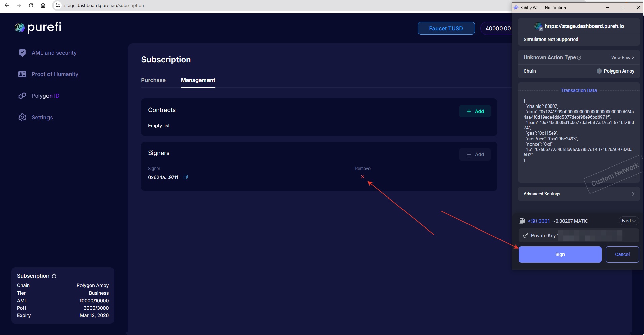Click the Faucet TUSD button
644x335 pixels.
click(446, 28)
